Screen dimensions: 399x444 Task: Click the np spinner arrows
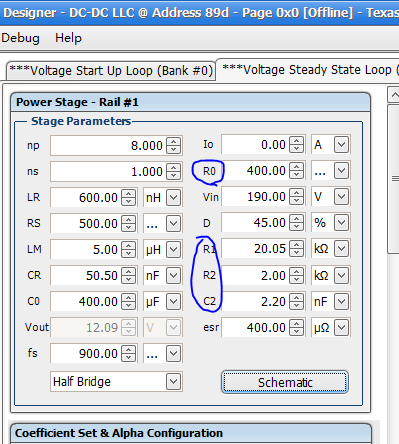coord(173,146)
